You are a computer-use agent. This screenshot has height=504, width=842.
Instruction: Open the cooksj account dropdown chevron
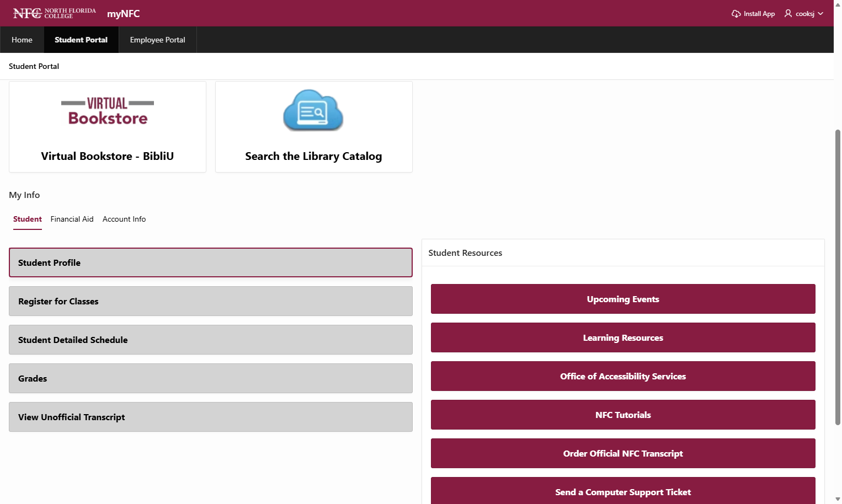pyautogui.click(x=820, y=14)
